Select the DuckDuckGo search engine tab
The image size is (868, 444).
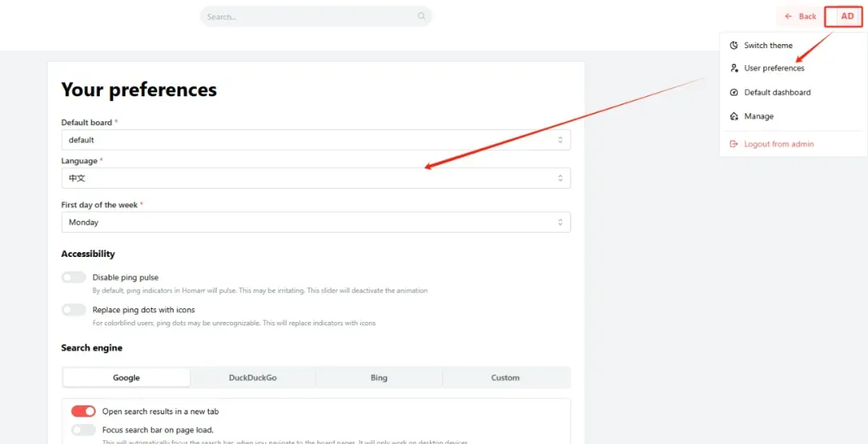click(252, 378)
